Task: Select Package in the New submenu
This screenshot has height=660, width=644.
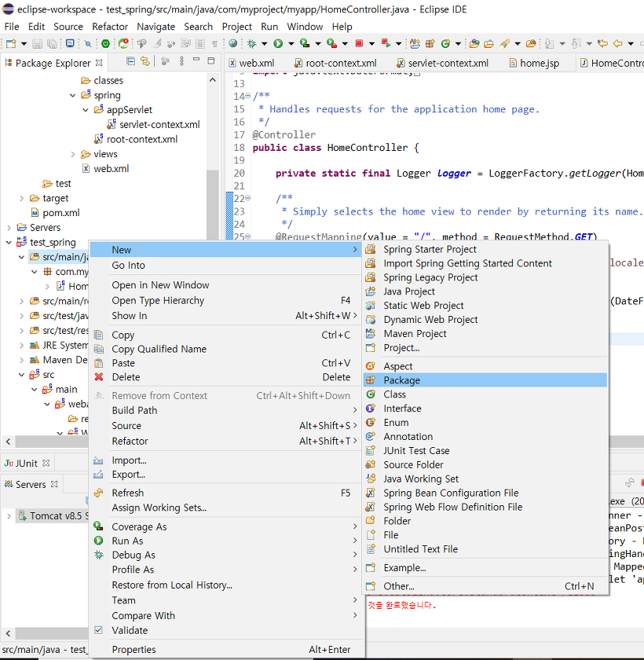Action: 485,380
